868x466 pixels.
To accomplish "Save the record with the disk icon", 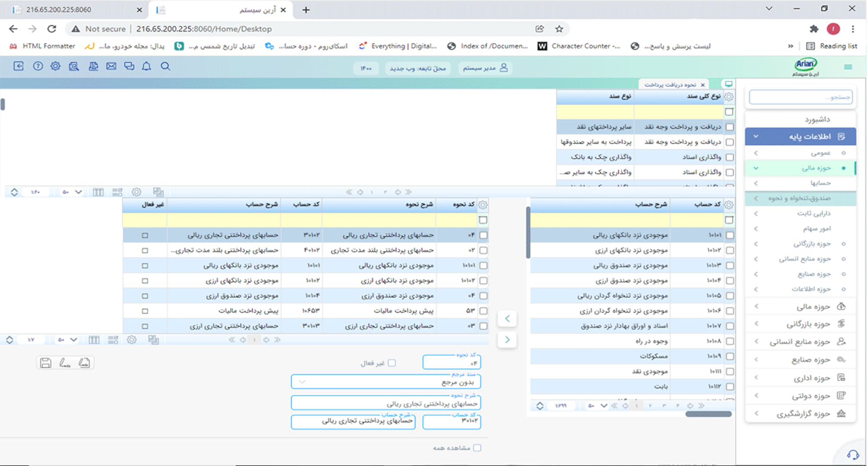I will coord(45,362).
